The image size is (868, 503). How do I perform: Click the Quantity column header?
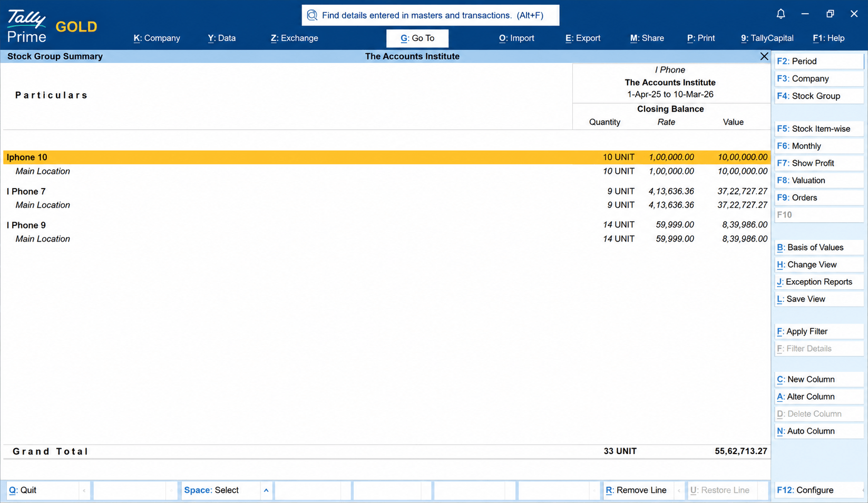(604, 122)
